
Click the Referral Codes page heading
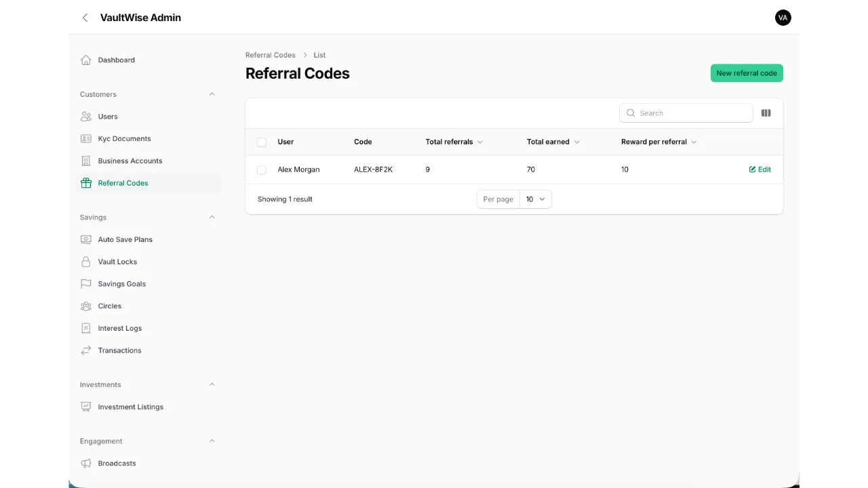[298, 73]
